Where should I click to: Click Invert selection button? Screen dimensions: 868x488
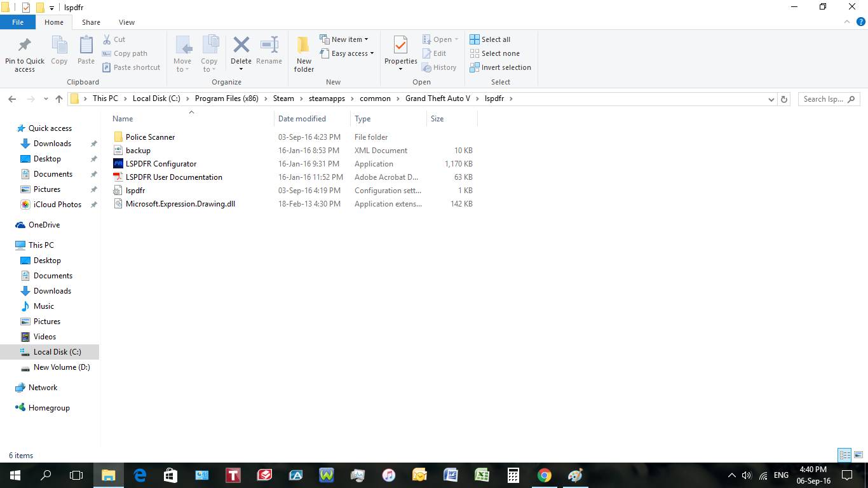coord(500,67)
